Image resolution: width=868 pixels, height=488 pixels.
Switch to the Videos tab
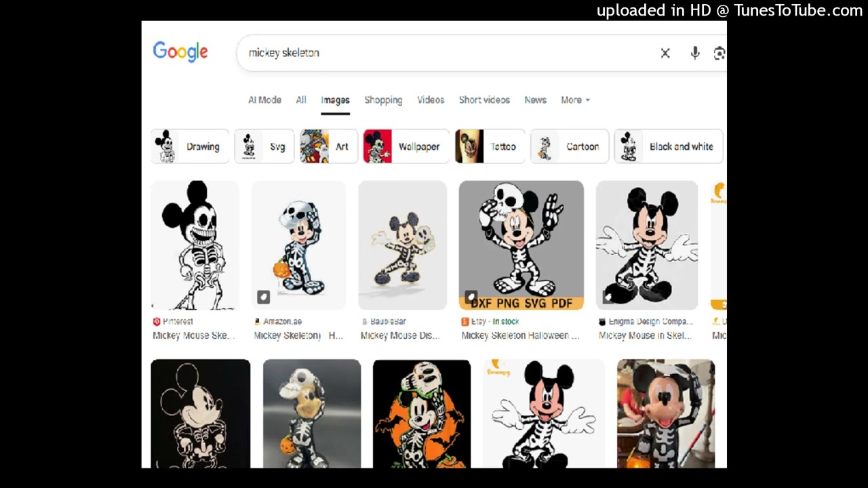point(431,100)
